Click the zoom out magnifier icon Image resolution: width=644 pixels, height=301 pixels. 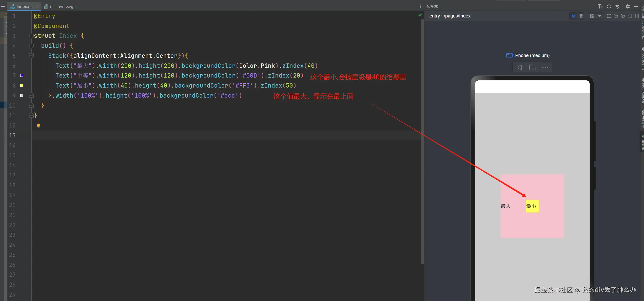(616, 16)
